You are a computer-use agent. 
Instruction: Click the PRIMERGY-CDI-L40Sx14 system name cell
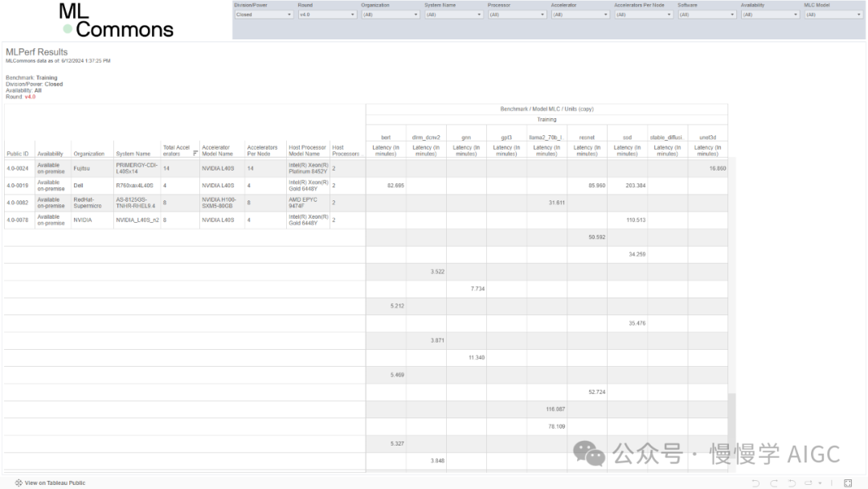pyautogui.click(x=137, y=168)
